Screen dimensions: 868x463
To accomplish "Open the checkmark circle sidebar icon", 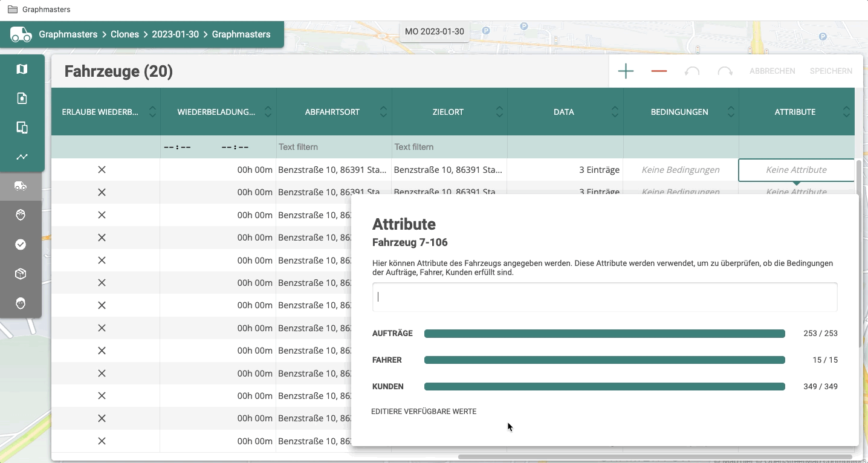I will [21, 244].
